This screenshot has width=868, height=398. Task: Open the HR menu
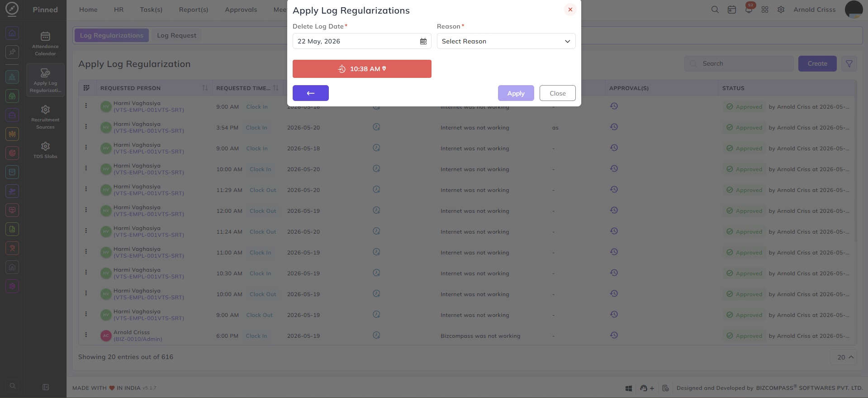click(x=119, y=10)
